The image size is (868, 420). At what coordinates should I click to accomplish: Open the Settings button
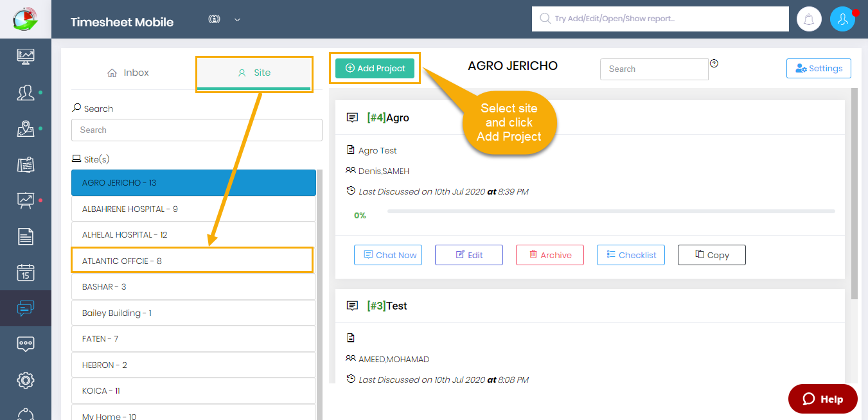pyautogui.click(x=819, y=69)
